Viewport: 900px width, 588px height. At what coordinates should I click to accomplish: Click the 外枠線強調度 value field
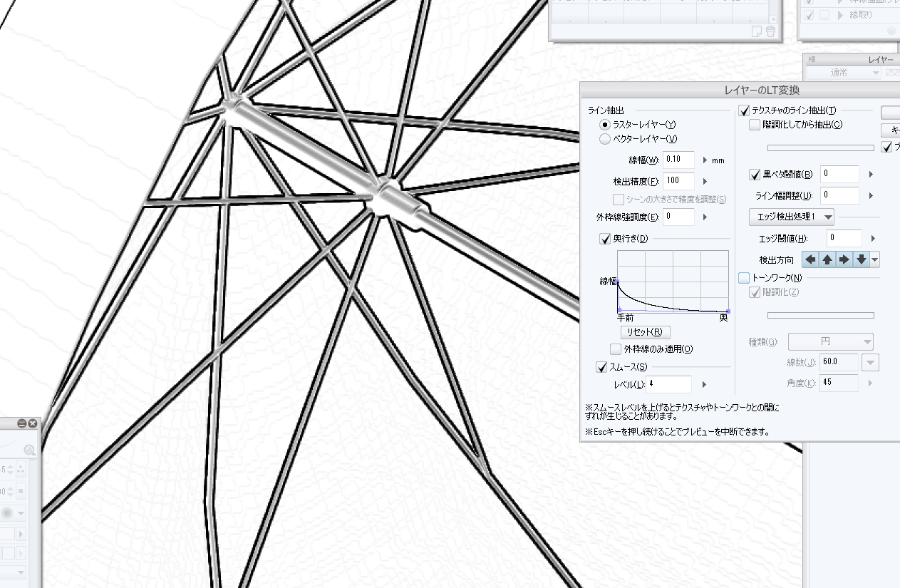click(678, 217)
